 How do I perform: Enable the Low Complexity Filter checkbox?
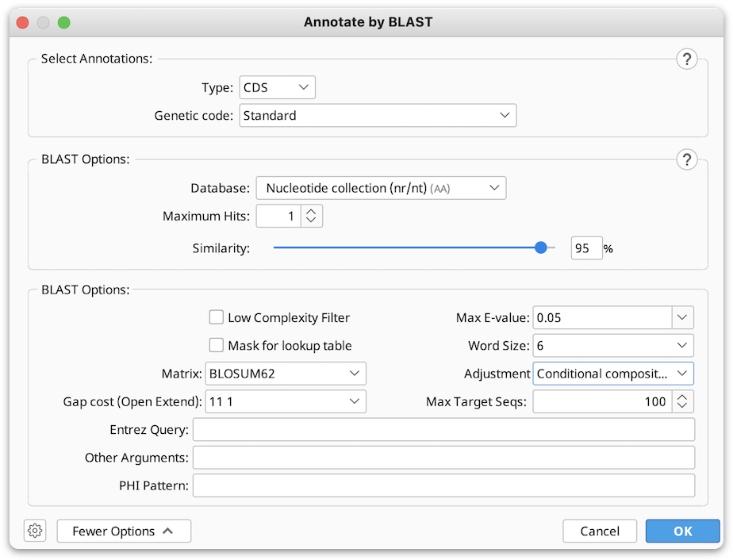pos(216,317)
